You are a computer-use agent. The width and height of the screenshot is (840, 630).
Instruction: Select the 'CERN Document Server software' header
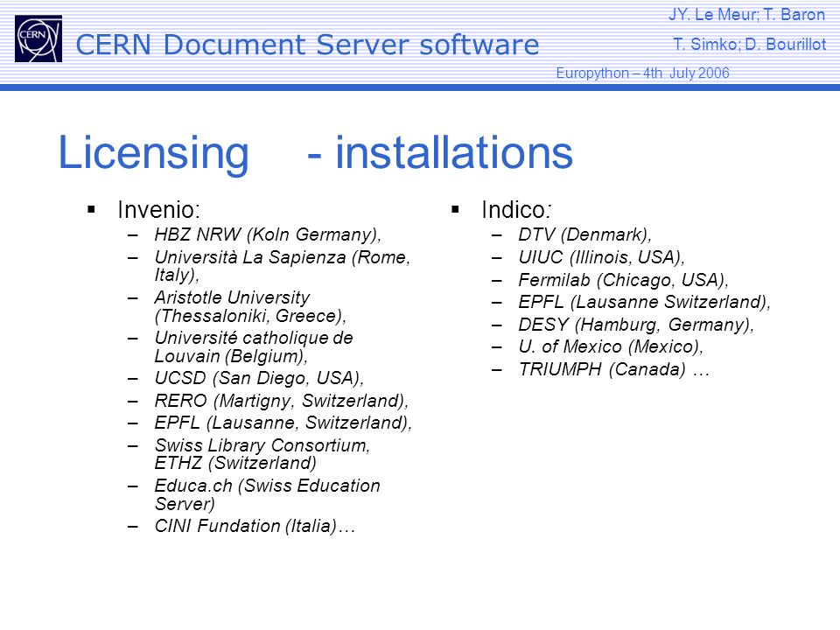[307, 45]
